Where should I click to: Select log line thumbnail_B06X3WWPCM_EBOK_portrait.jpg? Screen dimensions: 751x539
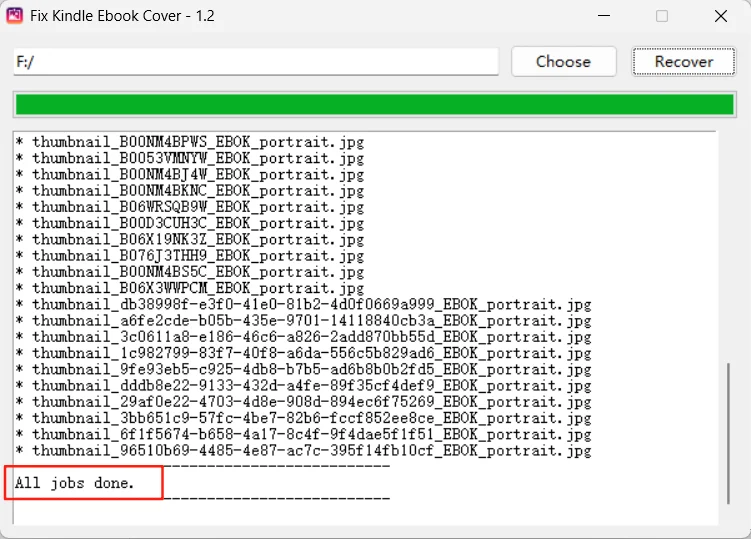tap(190, 288)
